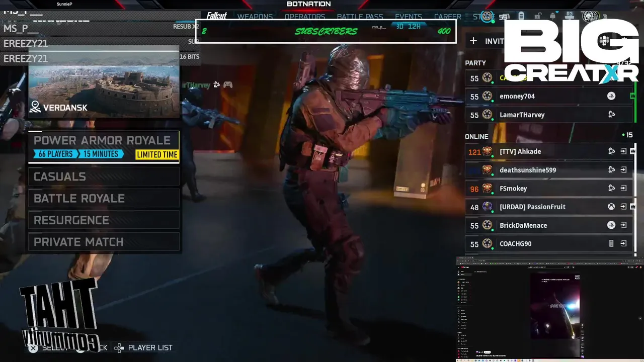Click the crown icon on PassionFruit's row
This screenshot has width=644, height=362.
[632, 206]
